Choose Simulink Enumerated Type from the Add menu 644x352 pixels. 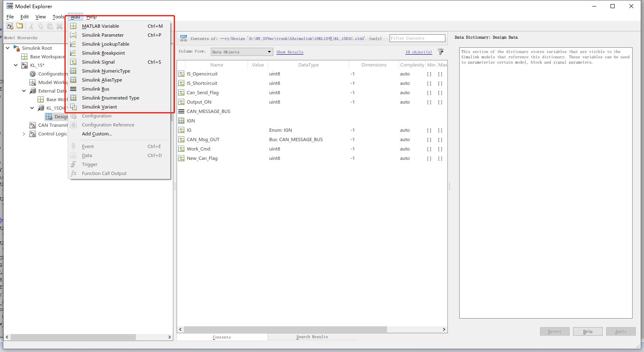(119, 98)
